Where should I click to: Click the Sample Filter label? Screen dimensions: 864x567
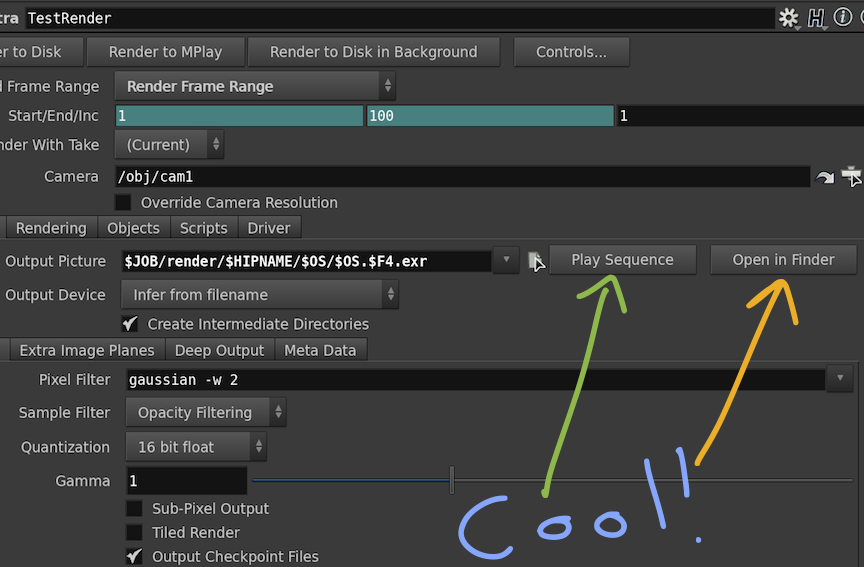click(64, 412)
